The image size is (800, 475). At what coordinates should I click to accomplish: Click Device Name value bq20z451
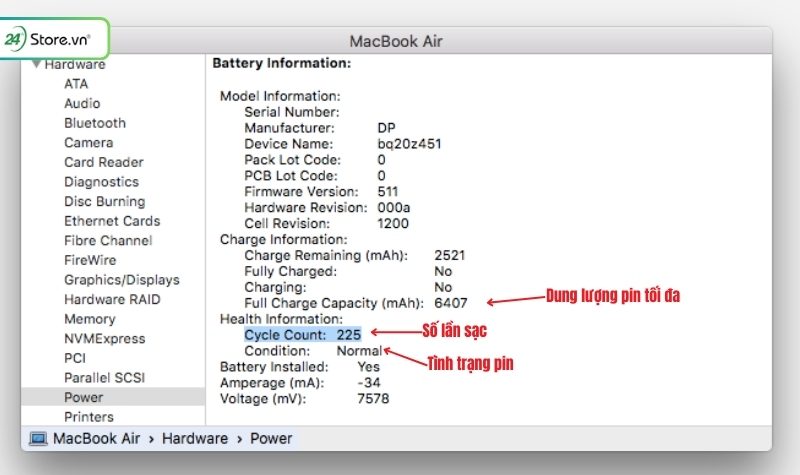(409, 144)
